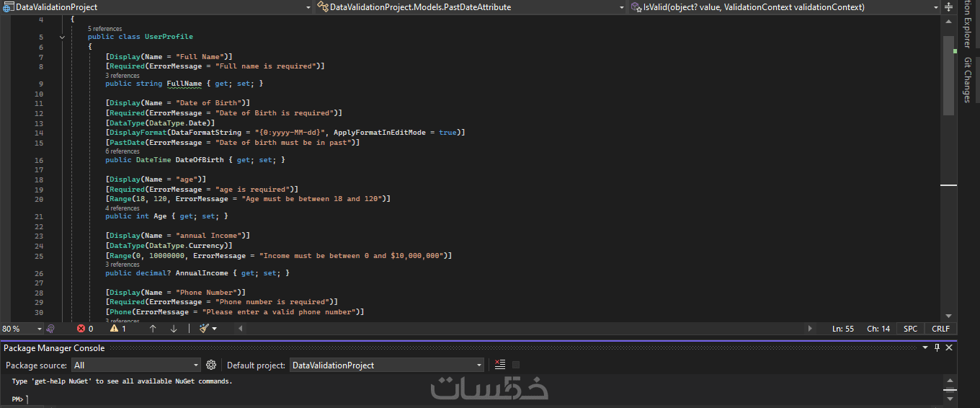Click the Ln: 55 line indicator
980x408 pixels.
point(843,329)
